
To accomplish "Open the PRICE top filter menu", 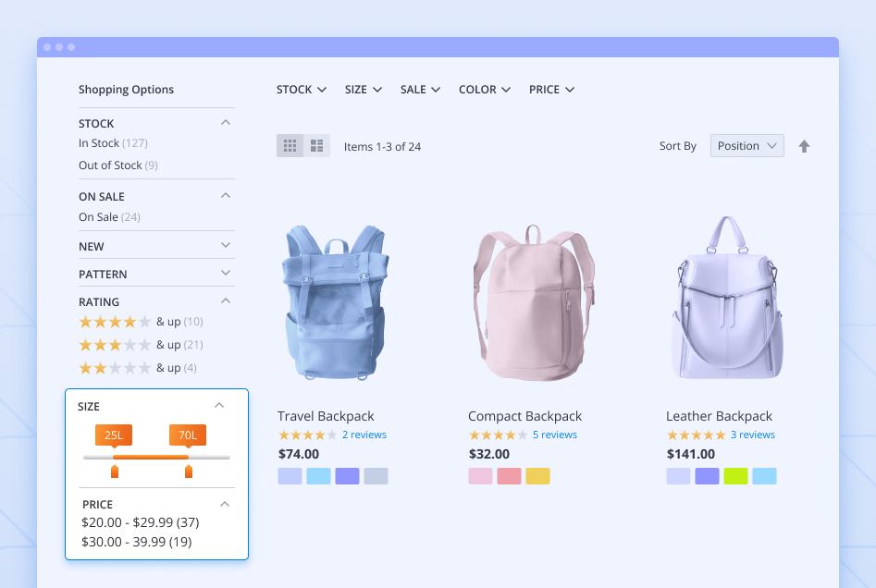I will [x=551, y=90].
